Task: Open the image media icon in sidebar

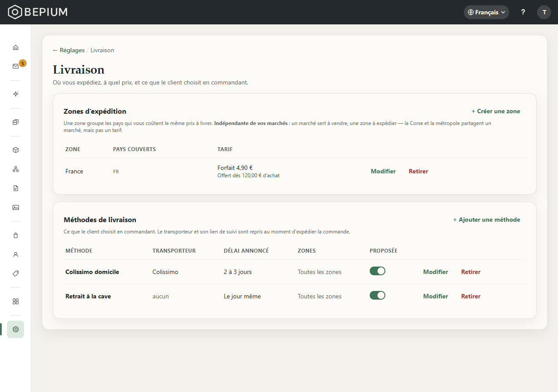Action: coord(16,207)
